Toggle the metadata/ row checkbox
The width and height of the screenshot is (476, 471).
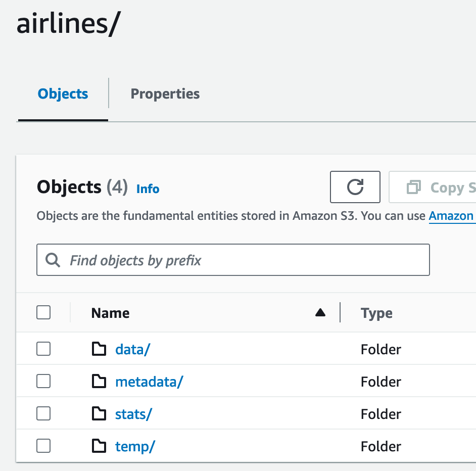(x=43, y=381)
